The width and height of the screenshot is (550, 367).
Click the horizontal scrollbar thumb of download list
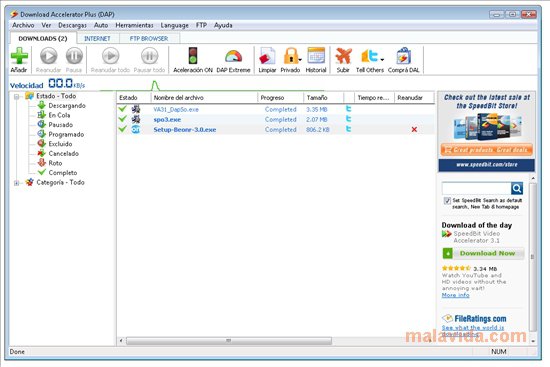click(x=229, y=341)
